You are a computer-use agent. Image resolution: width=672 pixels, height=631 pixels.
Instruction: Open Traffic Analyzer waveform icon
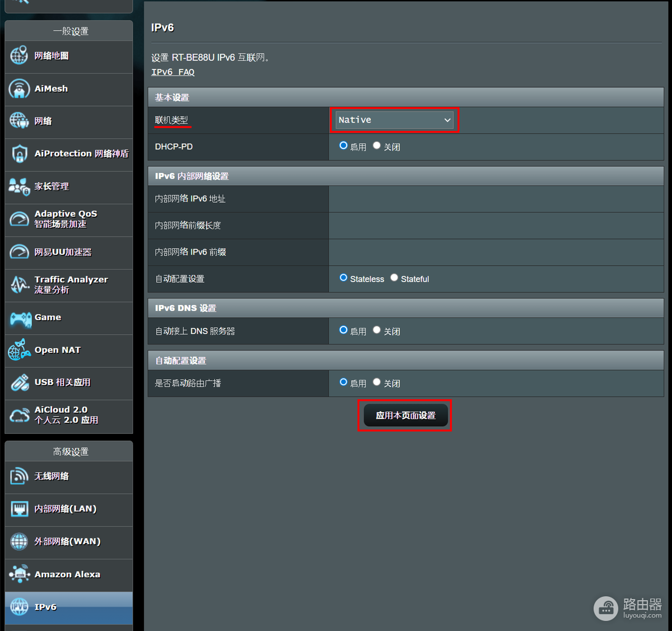[20, 284]
